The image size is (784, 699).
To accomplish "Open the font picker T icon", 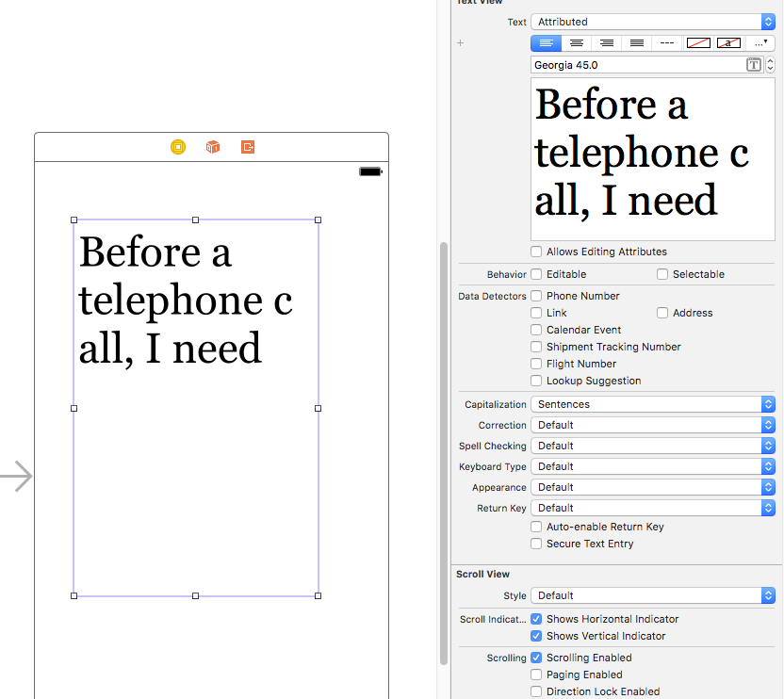I will coord(754,65).
